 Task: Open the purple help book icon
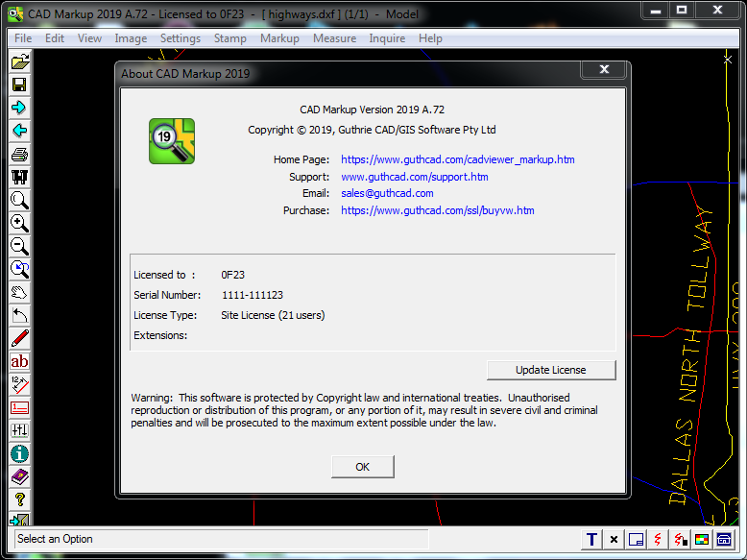tap(19, 477)
